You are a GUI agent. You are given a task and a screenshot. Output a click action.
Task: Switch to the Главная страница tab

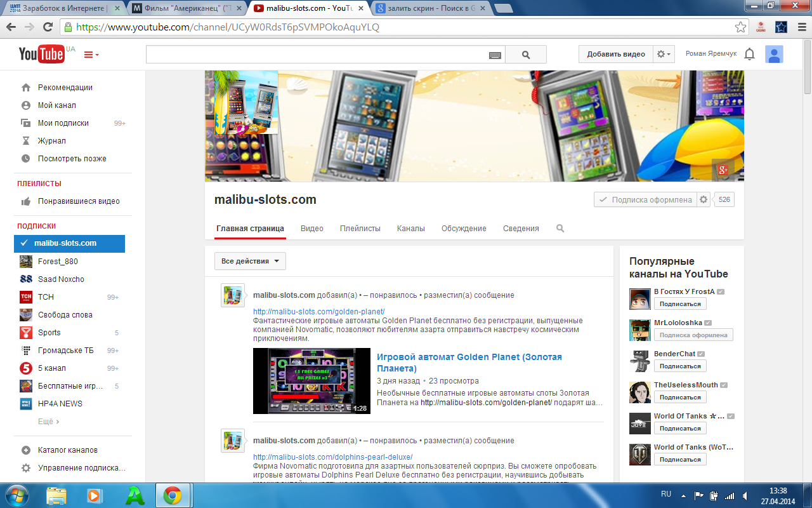tap(250, 229)
